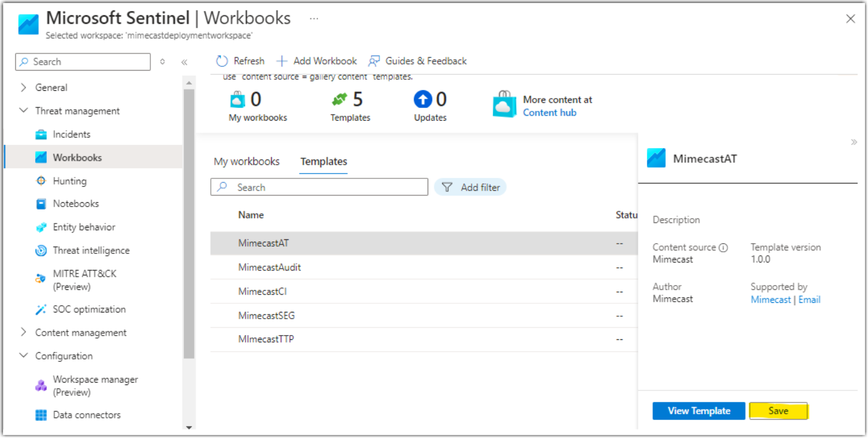The image size is (868, 438).
Task: Collapse the Sentinel navigation sidebar
Action: coord(184,61)
